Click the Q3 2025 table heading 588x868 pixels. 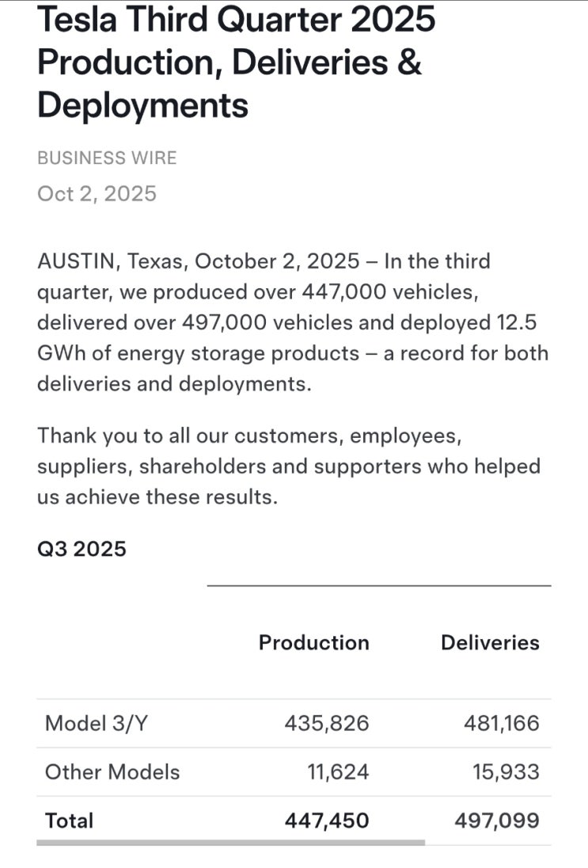[x=82, y=549]
